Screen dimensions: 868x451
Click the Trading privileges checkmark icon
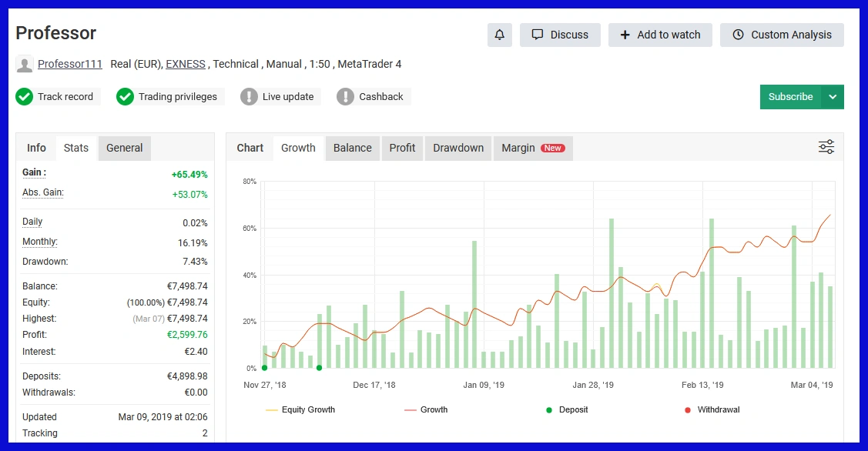125,97
